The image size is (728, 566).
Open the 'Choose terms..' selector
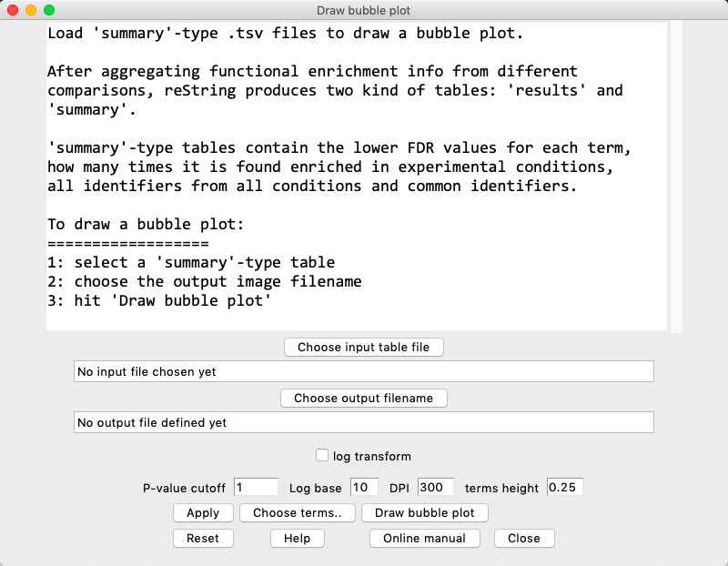297,512
